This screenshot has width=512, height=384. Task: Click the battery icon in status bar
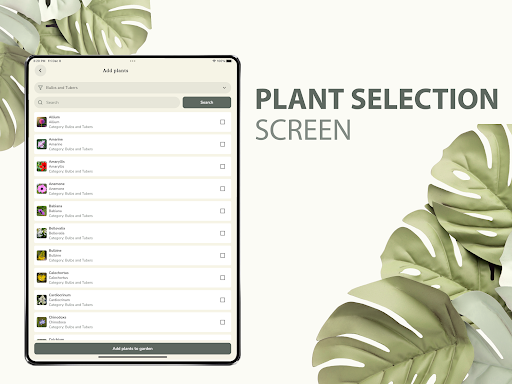coord(229,61)
